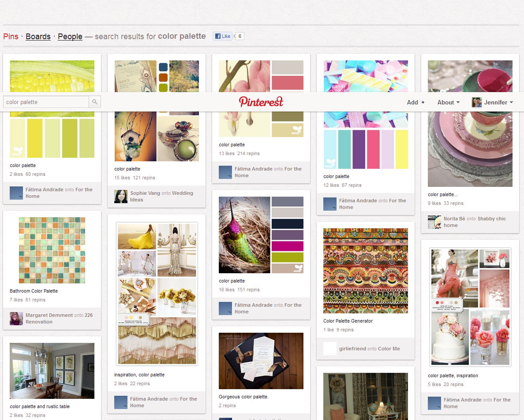Viewport: 524px width, 420px height.
Task: Switch to the Boards results tab
Action: (x=38, y=37)
